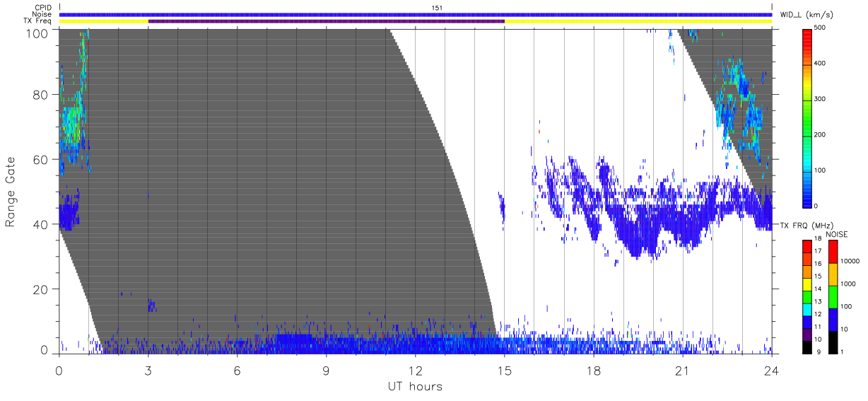
Task: Click the 100 label on Range Gate axis
Action: tap(38, 33)
